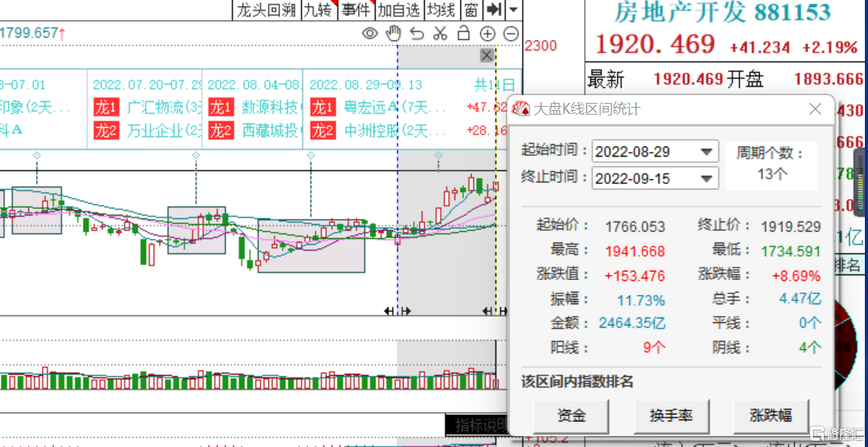Screen dimensions: 868x447
Task: Click the 最高 value 1941.668
Action: (635, 252)
